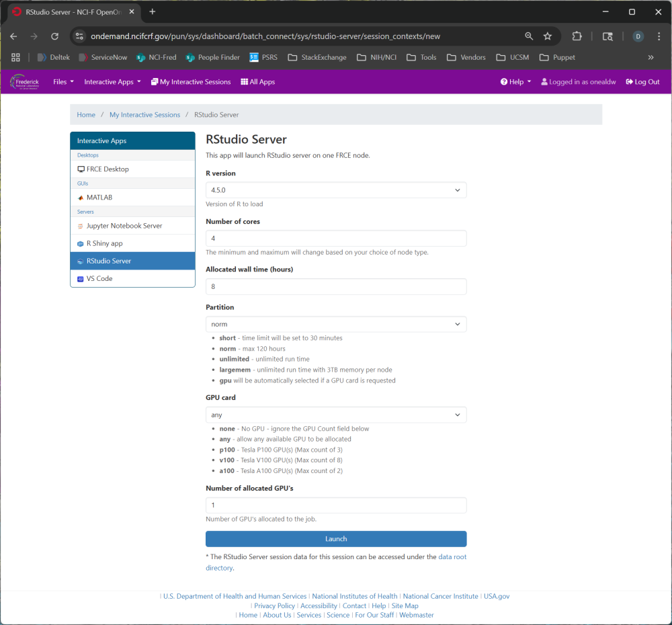Image resolution: width=672 pixels, height=625 pixels.
Task: Open the R version dropdown
Action: tap(335, 190)
